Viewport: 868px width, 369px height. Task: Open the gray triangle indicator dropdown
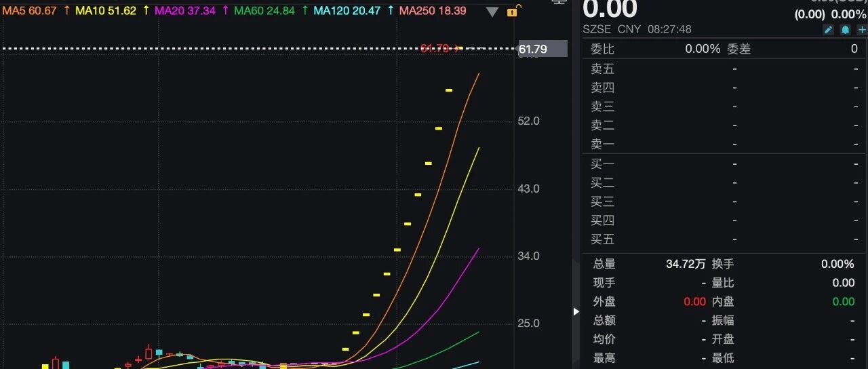492,12
